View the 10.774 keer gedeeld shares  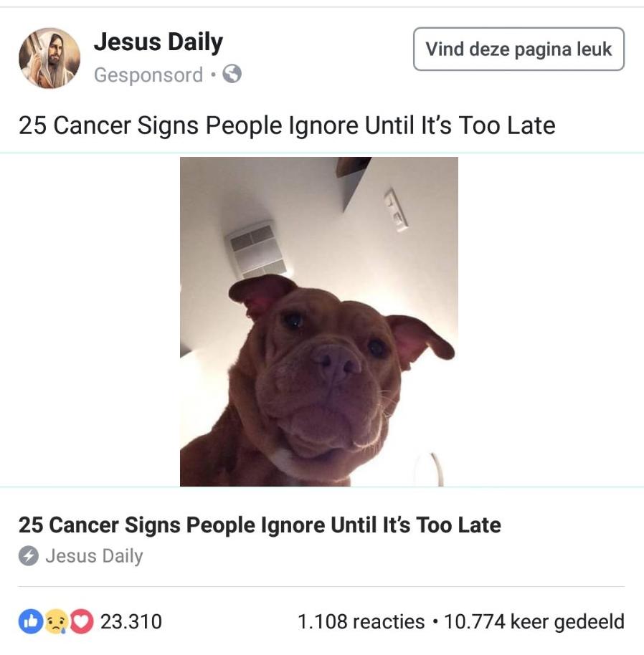tap(534, 621)
